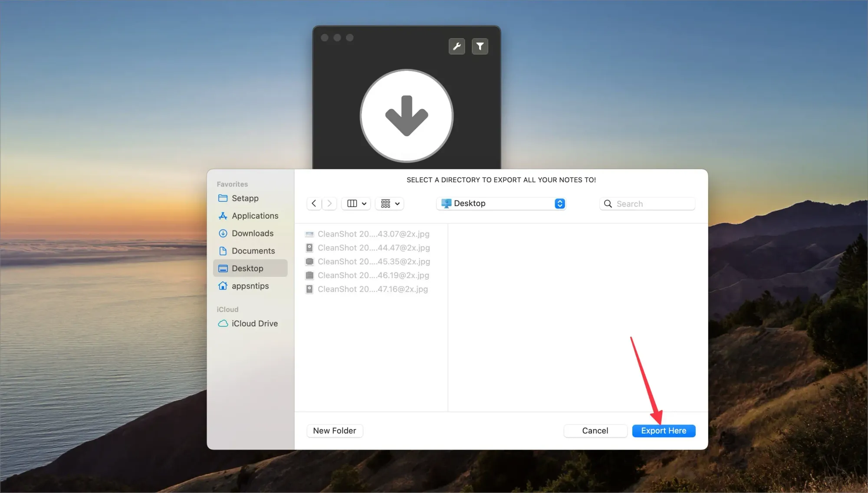The image size is (868, 493).
Task: Click the large download arrow circle
Action: [407, 116]
